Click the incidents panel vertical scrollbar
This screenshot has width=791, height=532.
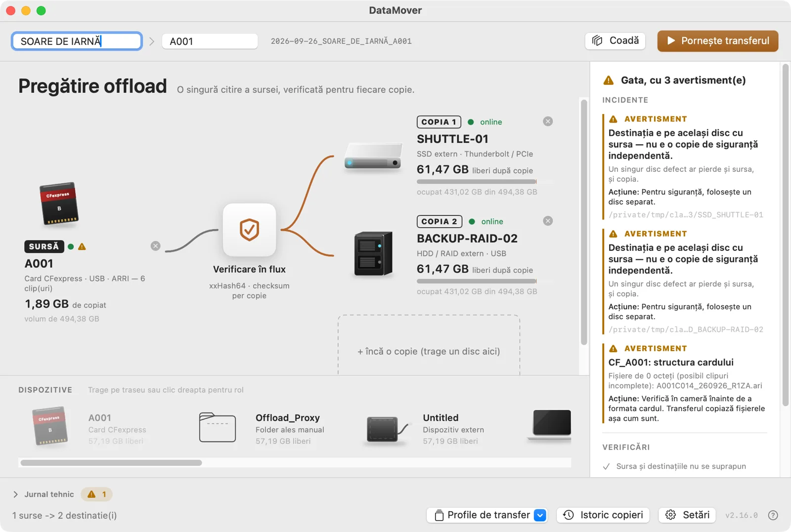pyautogui.click(x=785, y=235)
